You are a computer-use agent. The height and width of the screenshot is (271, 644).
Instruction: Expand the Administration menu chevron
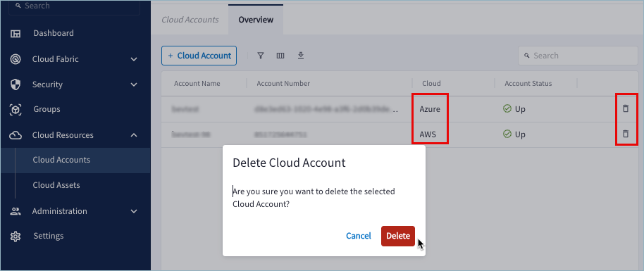(x=133, y=211)
